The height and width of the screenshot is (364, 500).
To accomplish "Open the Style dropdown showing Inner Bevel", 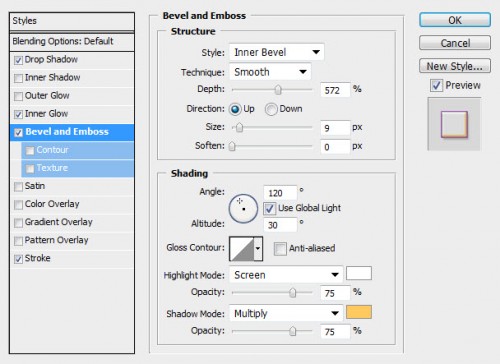I will (277, 52).
